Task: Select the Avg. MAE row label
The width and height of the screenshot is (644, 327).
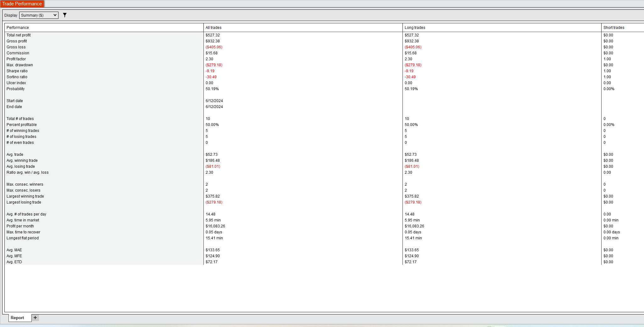Action: click(14, 250)
